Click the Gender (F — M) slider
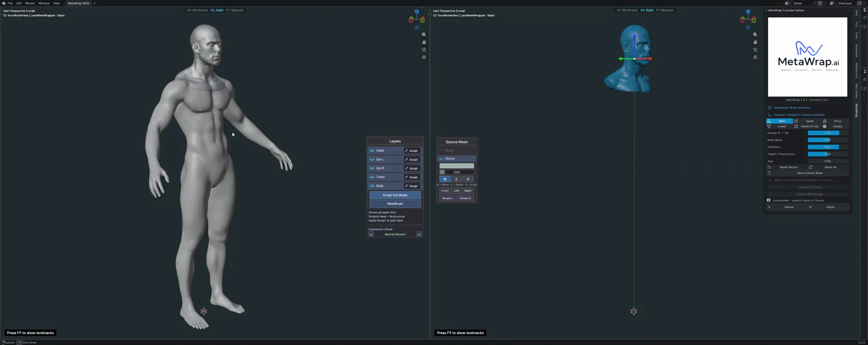The width and height of the screenshot is (868, 345). (x=828, y=133)
